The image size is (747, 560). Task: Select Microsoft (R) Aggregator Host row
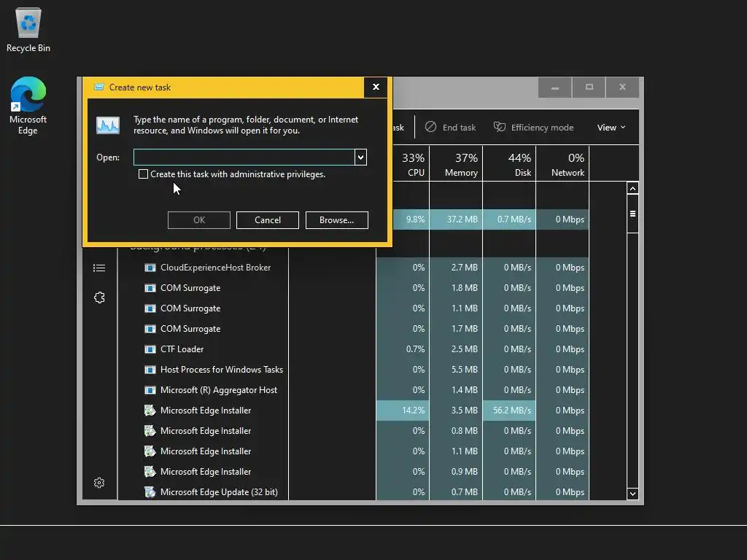(352, 390)
